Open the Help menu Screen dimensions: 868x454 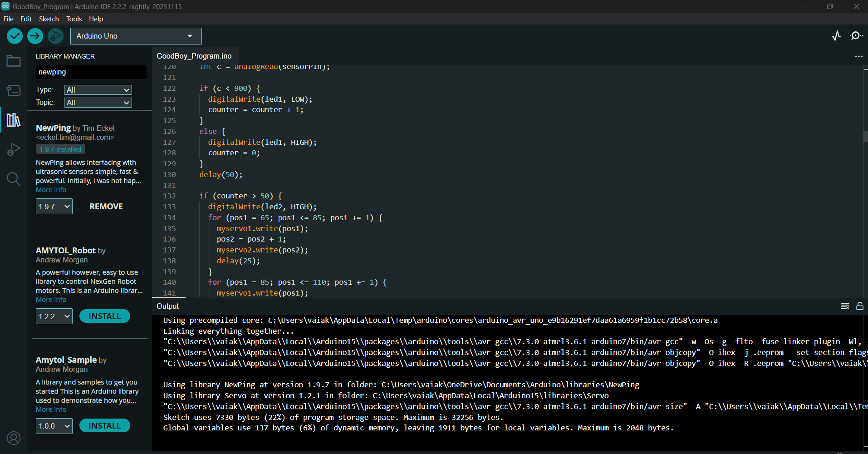point(96,19)
